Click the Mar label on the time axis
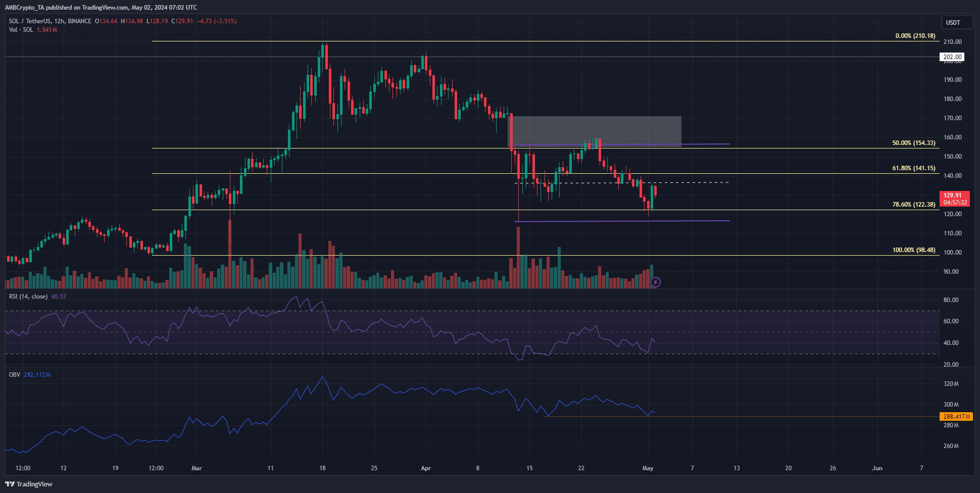Viewport: 980px width, 493px height. click(197, 468)
